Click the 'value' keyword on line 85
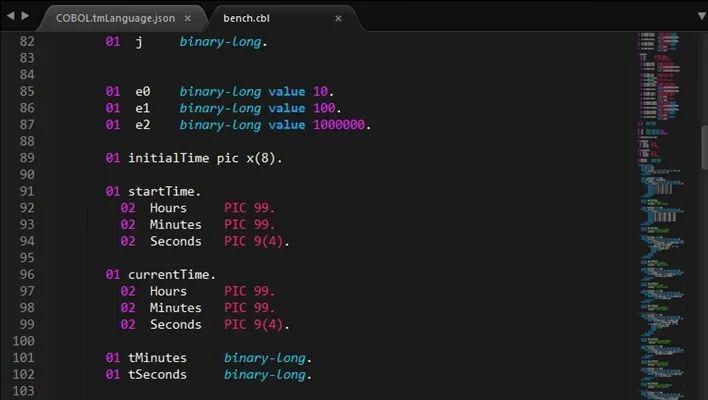708x400 pixels. pyautogui.click(x=287, y=91)
